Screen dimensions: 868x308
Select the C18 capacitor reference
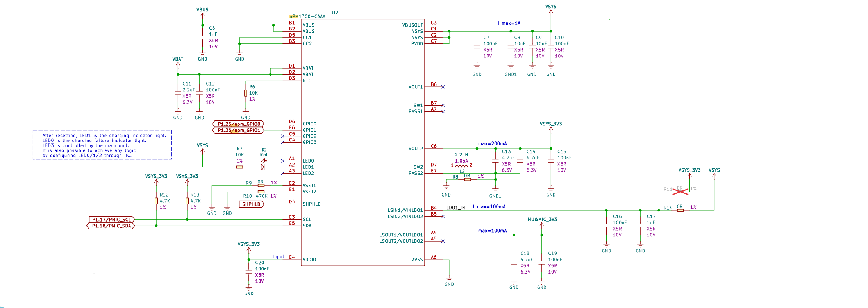click(x=525, y=254)
